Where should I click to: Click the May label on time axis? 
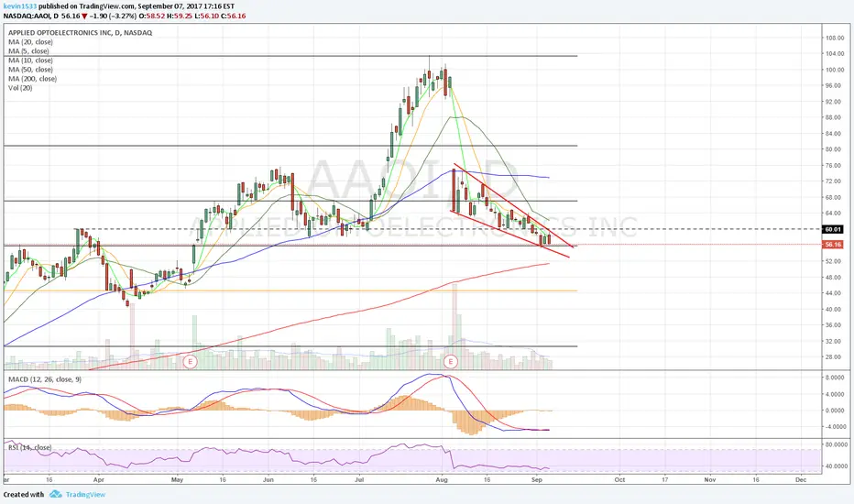pos(177,480)
